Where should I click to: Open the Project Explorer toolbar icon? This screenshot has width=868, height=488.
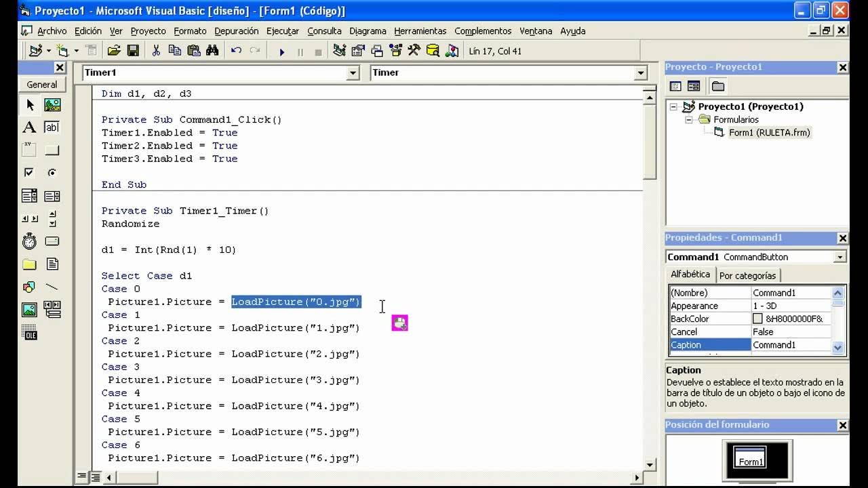click(x=340, y=51)
